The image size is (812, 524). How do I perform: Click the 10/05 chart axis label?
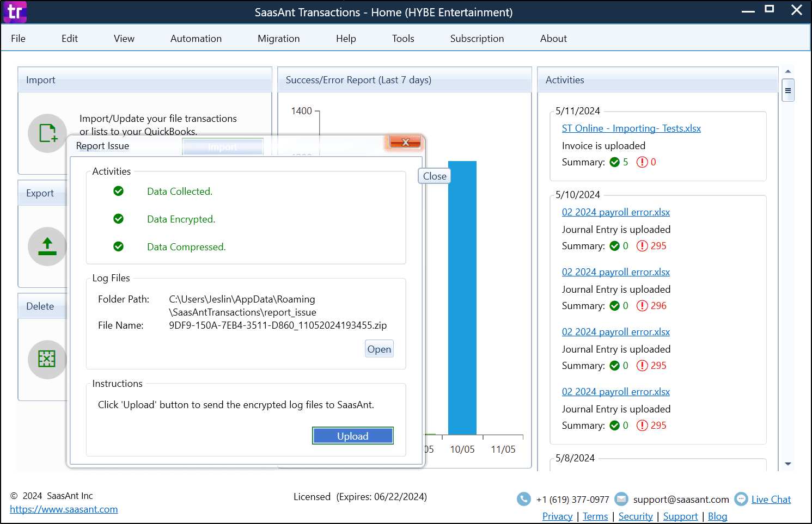click(x=462, y=449)
